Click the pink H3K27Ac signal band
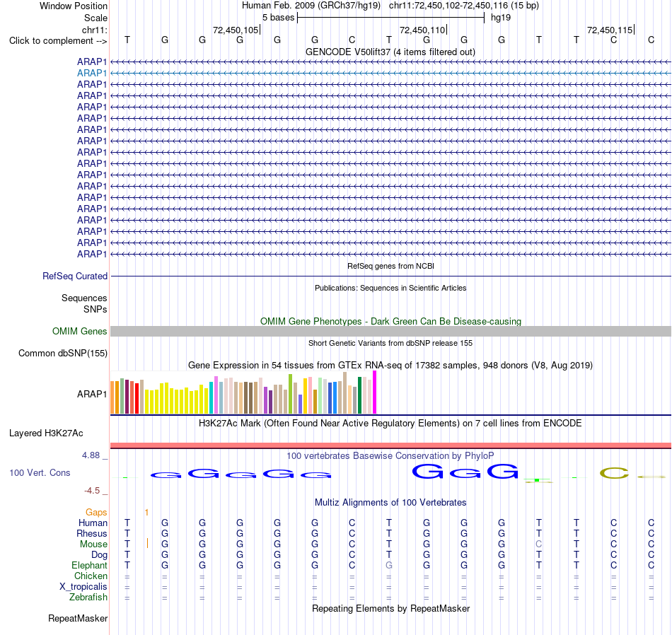The width and height of the screenshot is (672, 635). click(390, 445)
